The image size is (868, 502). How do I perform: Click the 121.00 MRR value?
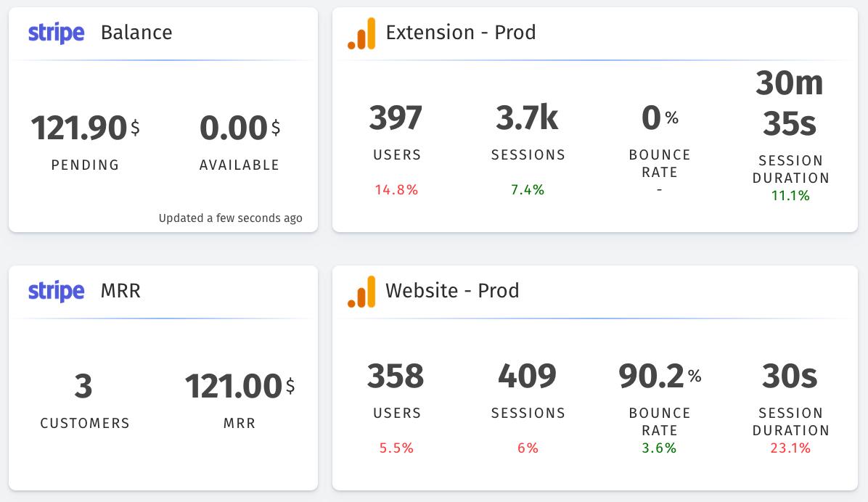[x=232, y=386]
